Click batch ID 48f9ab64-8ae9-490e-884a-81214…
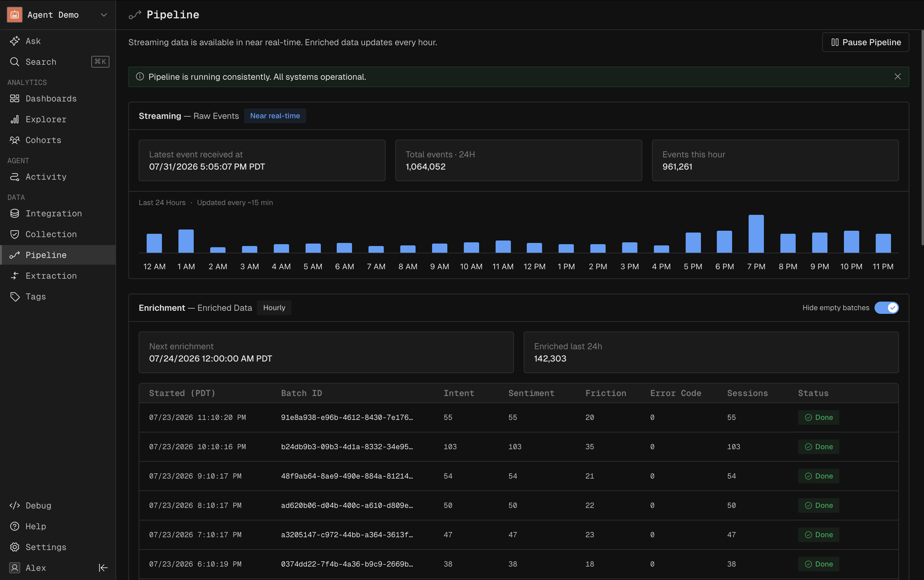The height and width of the screenshot is (580, 924). (347, 476)
